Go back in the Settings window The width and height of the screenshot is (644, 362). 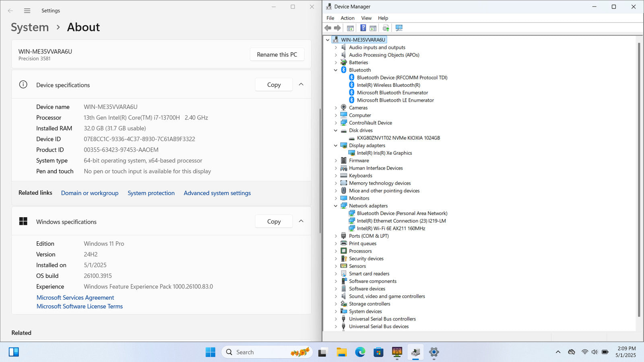pyautogui.click(x=10, y=11)
